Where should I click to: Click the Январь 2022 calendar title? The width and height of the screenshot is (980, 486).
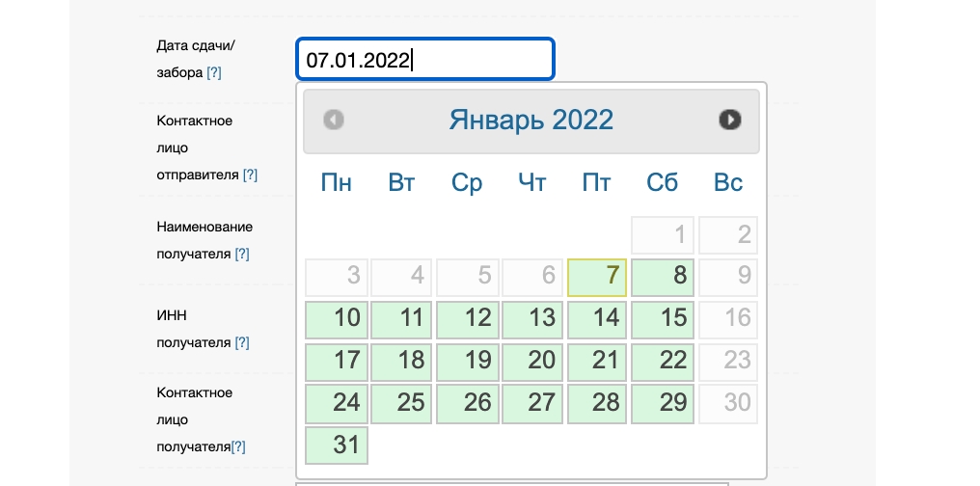(531, 120)
